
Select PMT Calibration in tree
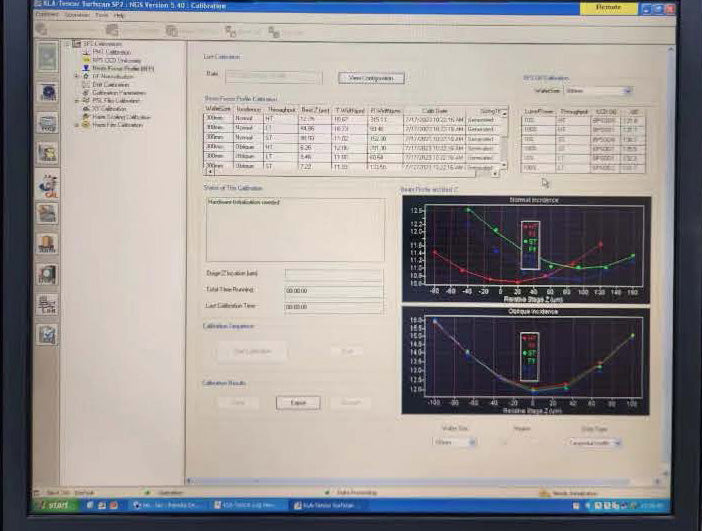pyautogui.click(x=112, y=52)
